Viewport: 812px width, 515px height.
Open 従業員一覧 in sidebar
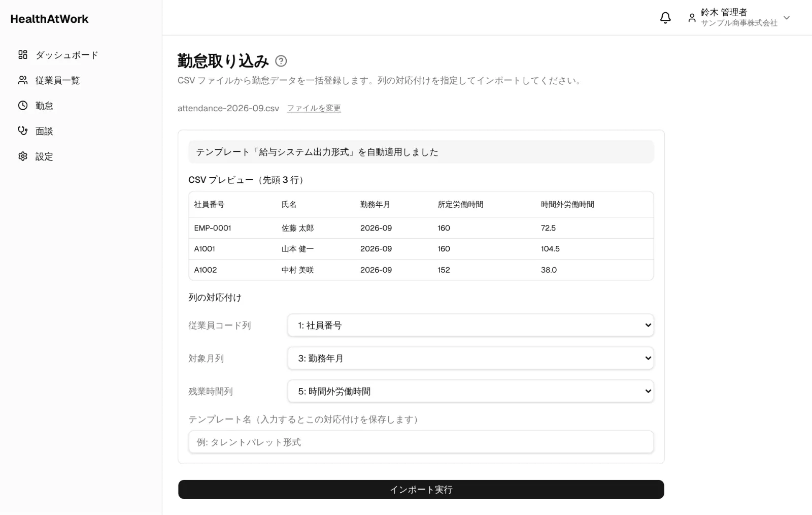tap(57, 80)
